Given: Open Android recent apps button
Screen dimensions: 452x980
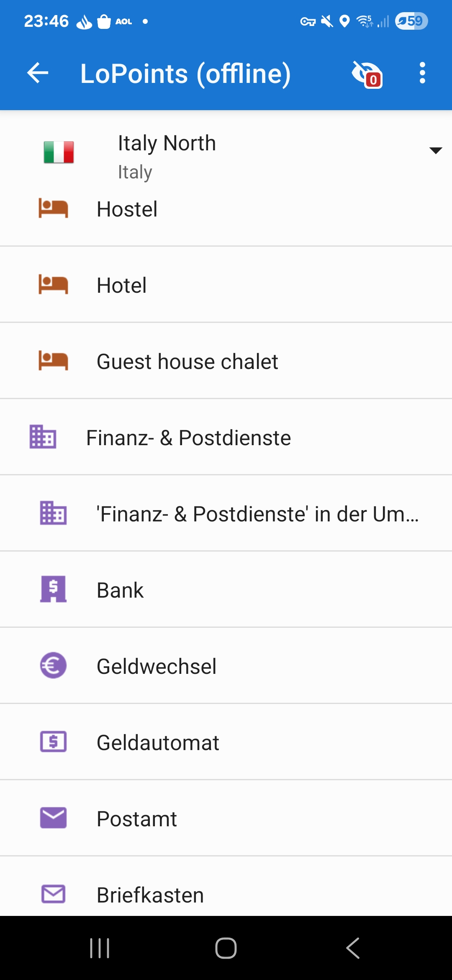Looking at the screenshot, I should pyautogui.click(x=100, y=948).
